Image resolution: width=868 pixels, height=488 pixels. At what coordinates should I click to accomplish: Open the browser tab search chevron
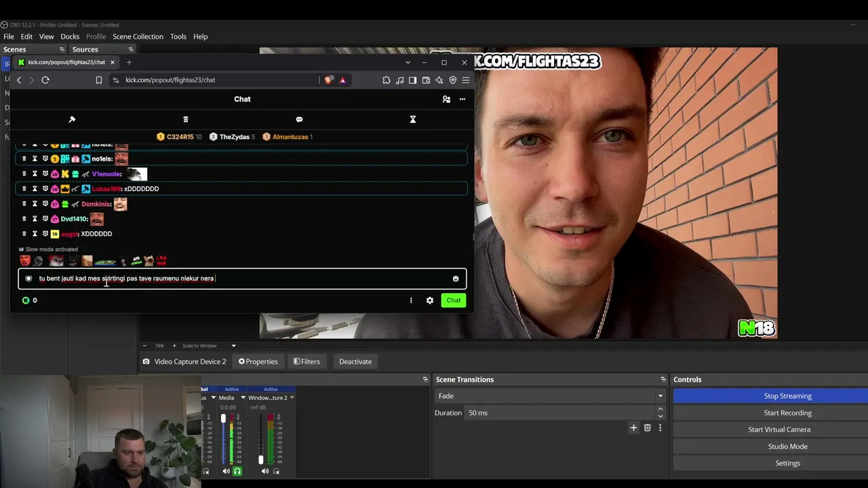[408, 62]
